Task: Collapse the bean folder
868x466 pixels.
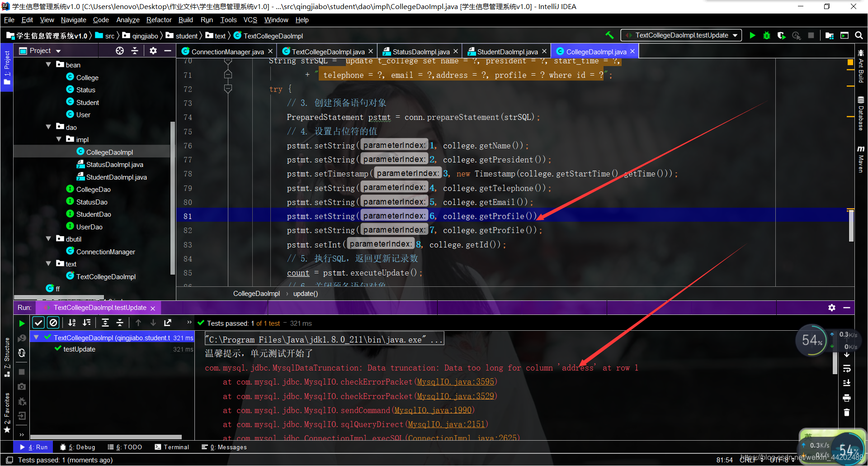Action: pos(48,65)
